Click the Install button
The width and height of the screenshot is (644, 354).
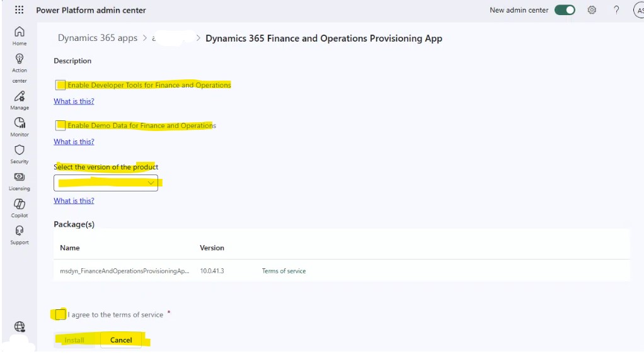[74, 340]
